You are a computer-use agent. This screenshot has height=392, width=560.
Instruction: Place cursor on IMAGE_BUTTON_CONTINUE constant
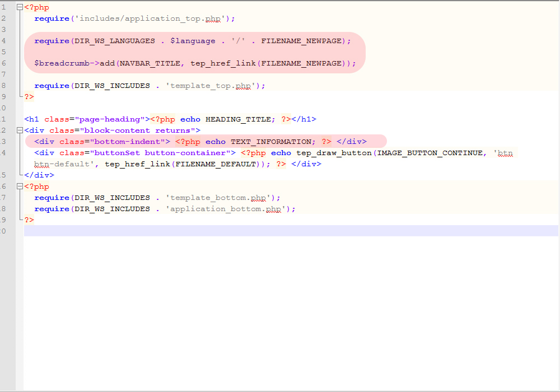(x=430, y=153)
